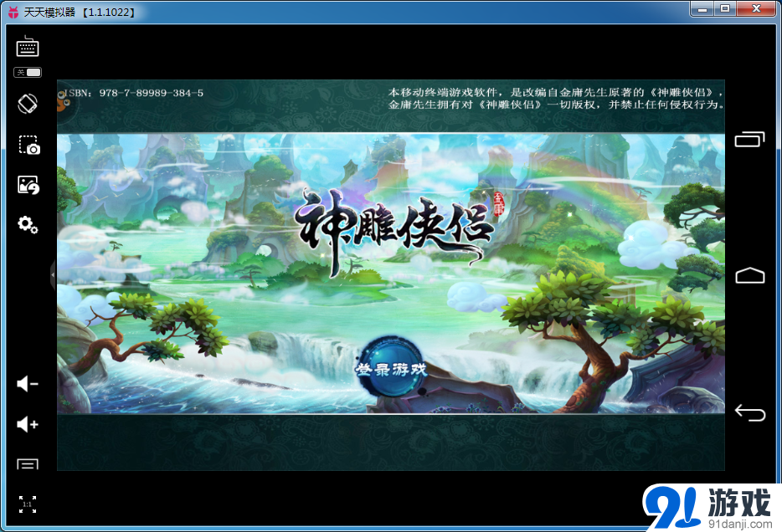Open the keyboard mapping icon
Screen dimensions: 782x532
coord(28,46)
